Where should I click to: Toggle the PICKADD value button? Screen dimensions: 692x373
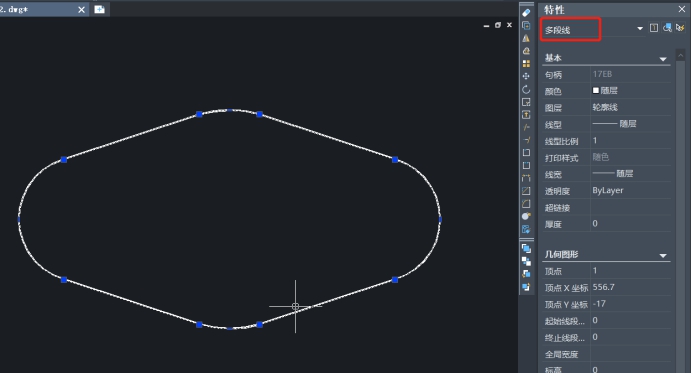coord(654,28)
